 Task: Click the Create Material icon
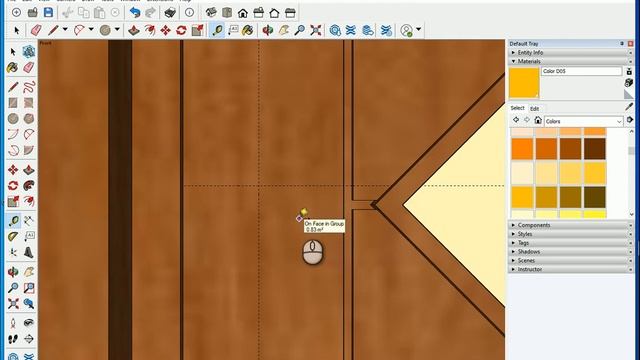pos(629,82)
